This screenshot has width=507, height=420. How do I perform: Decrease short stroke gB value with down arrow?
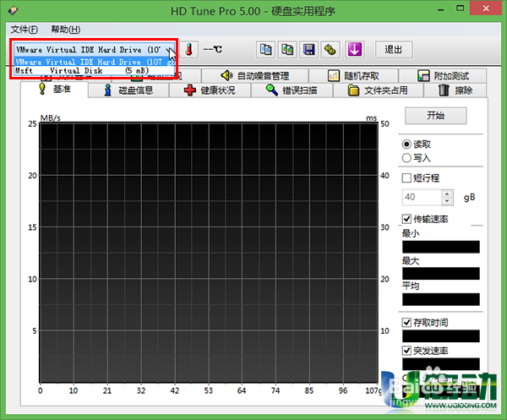click(447, 201)
